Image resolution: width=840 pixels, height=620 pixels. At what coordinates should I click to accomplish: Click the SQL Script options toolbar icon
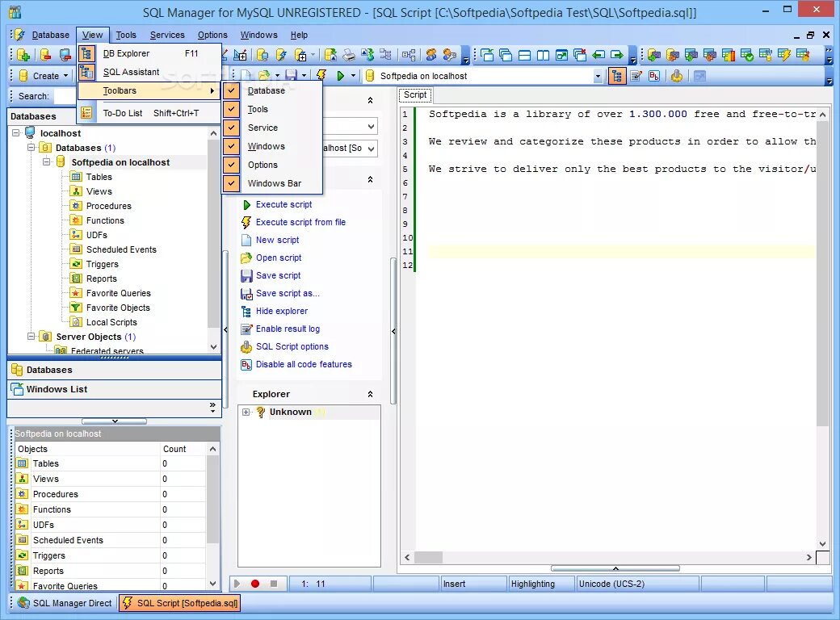(677, 76)
